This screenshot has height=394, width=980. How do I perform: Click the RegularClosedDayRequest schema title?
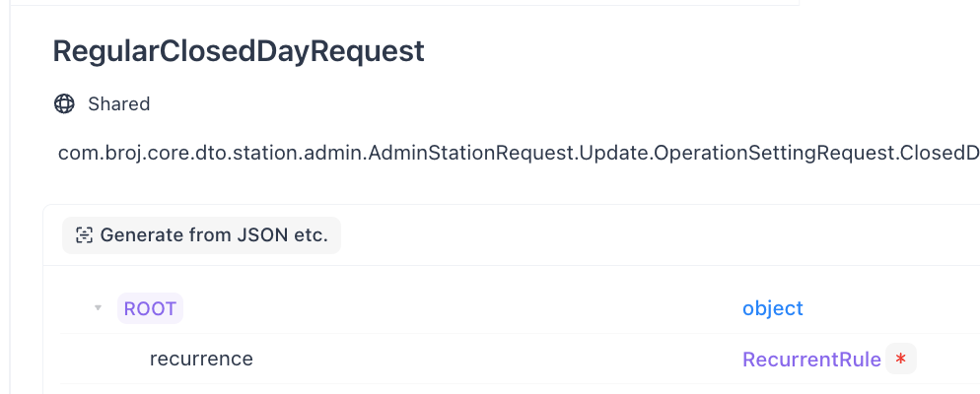tap(239, 51)
